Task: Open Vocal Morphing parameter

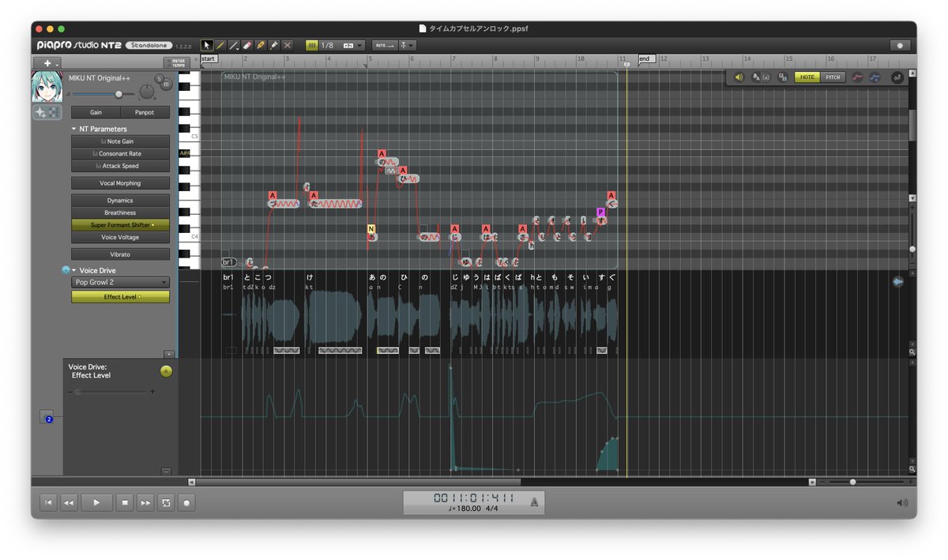Action: (x=120, y=183)
